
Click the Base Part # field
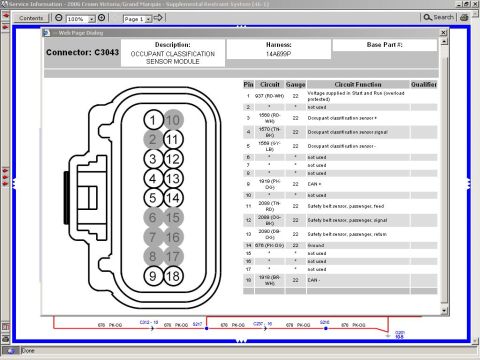point(385,45)
